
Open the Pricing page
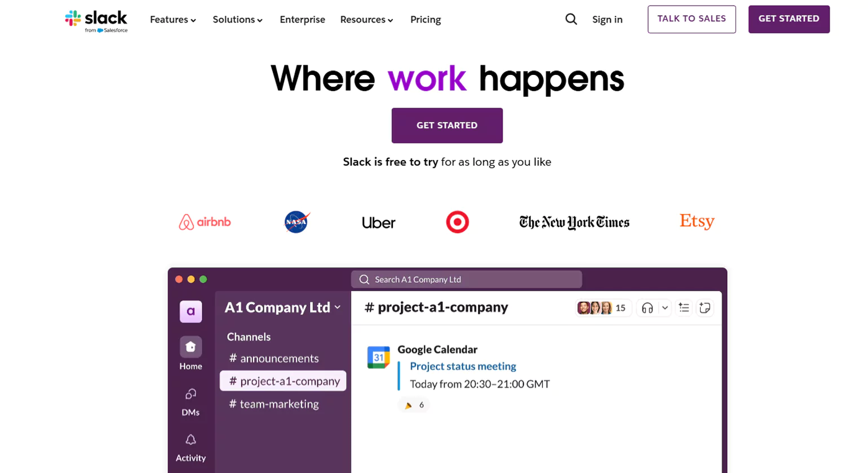425,19
